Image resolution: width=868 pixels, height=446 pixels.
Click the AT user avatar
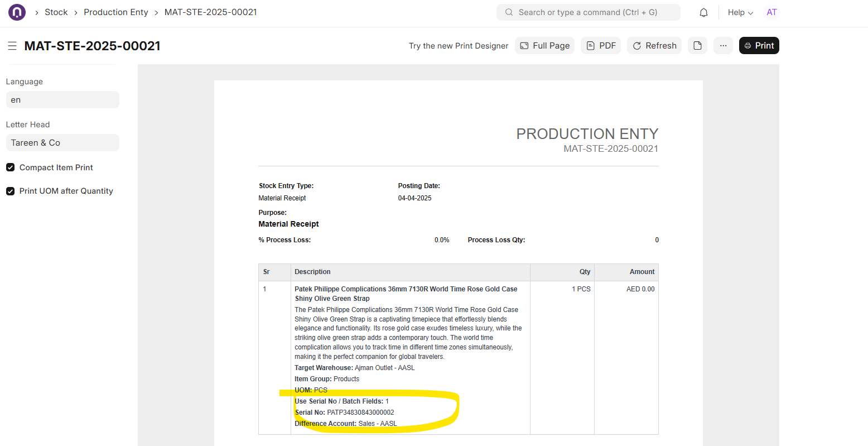coord(771,12)
